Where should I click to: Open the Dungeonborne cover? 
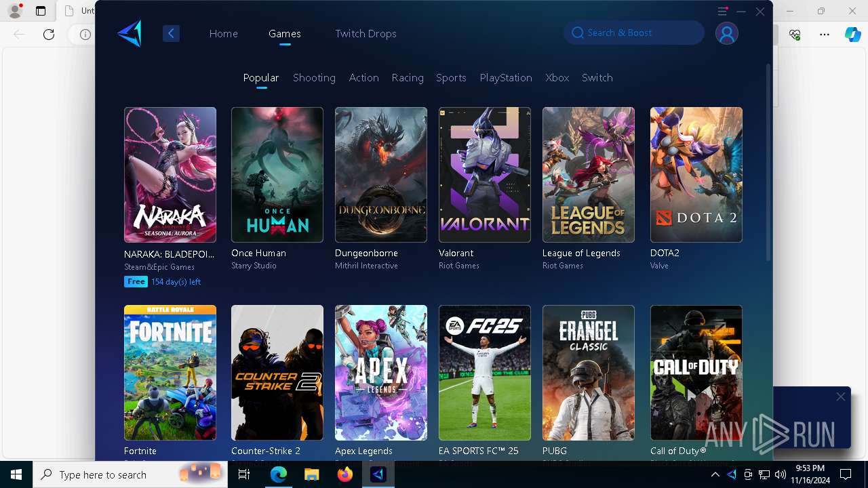[381, 175]
